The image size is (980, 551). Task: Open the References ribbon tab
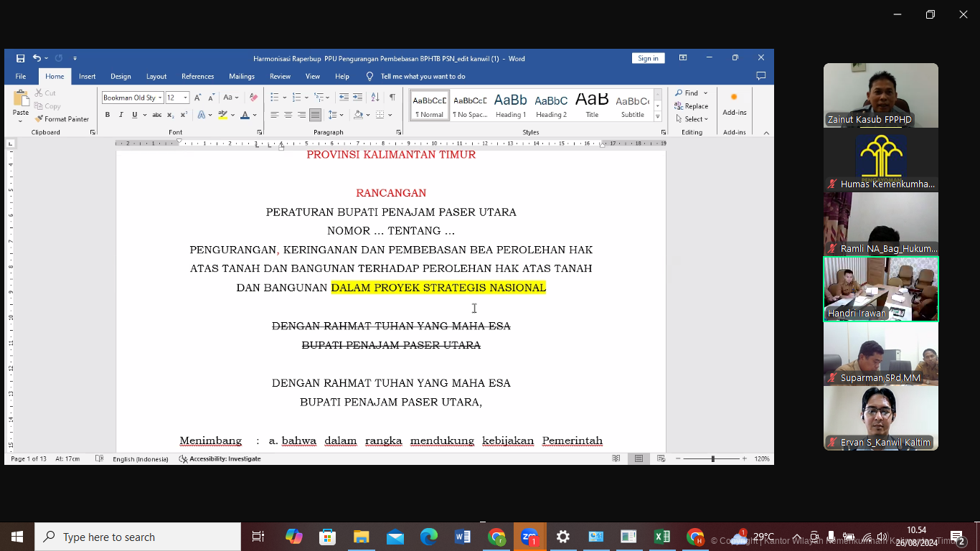(197, 77)
